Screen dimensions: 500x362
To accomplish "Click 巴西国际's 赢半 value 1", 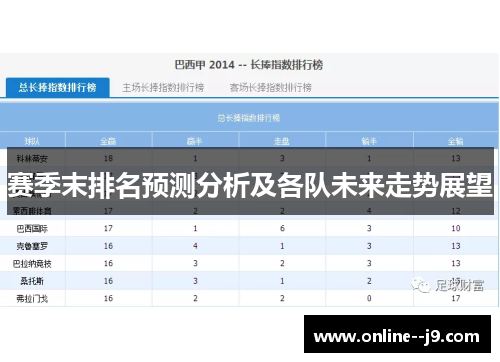I will tap(195, 228).
